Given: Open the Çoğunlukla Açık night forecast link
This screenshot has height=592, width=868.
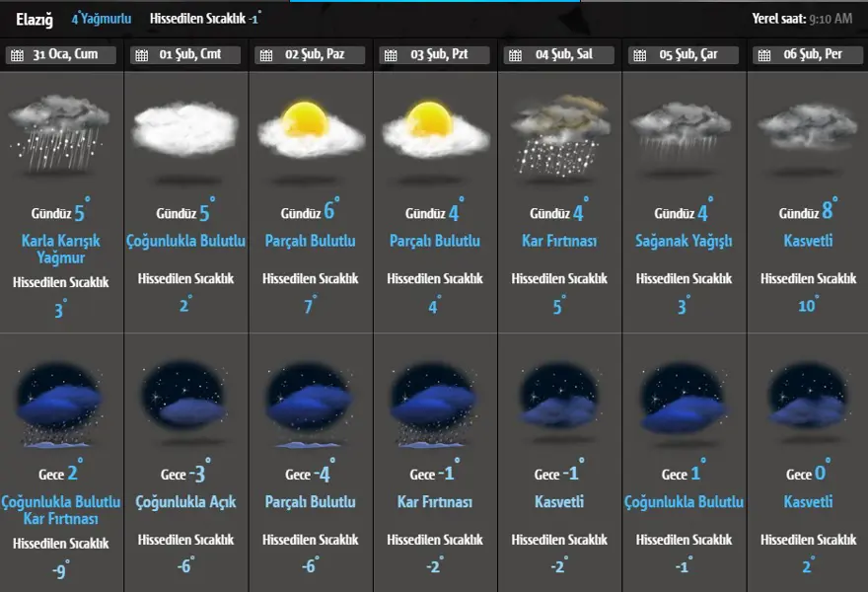Looking at the screenshot, I should 185,502.
